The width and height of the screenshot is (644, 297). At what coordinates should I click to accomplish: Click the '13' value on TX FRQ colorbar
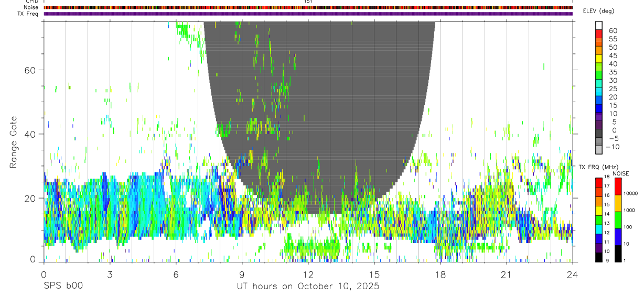click(607, 223)
